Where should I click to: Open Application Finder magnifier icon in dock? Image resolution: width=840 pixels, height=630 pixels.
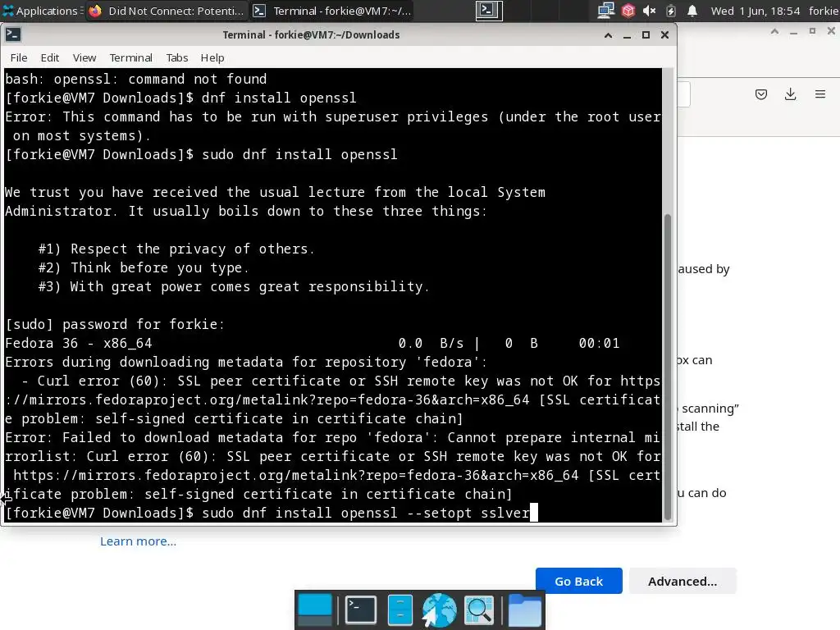coord(479,609)
